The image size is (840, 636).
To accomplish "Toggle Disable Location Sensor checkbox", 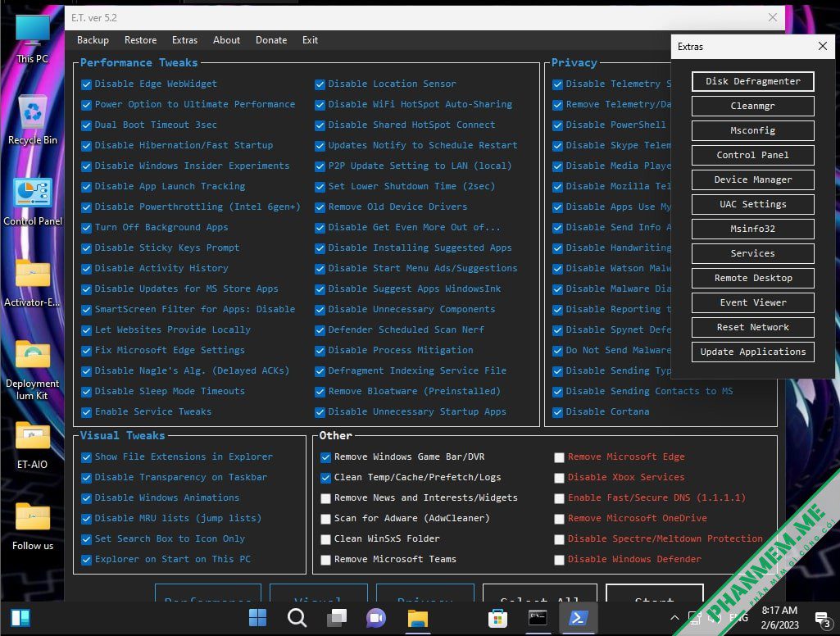I will [x=320, y=84].
